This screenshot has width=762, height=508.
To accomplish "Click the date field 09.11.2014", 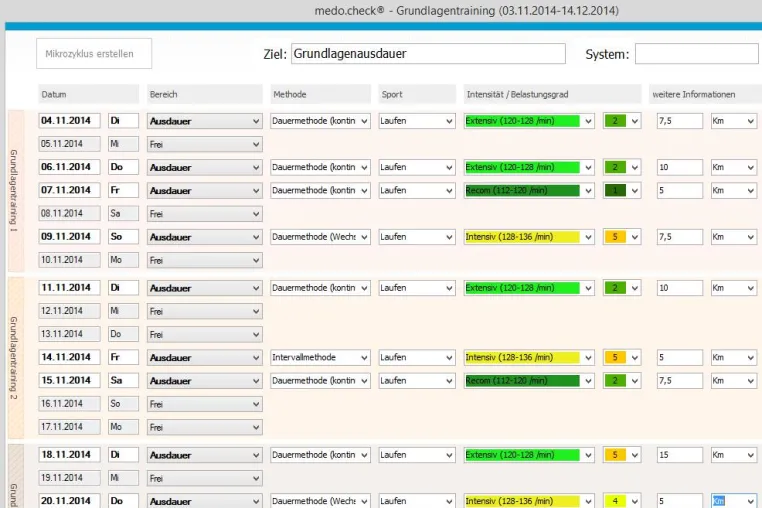I will pyautogui.click(x=69, y=237).
